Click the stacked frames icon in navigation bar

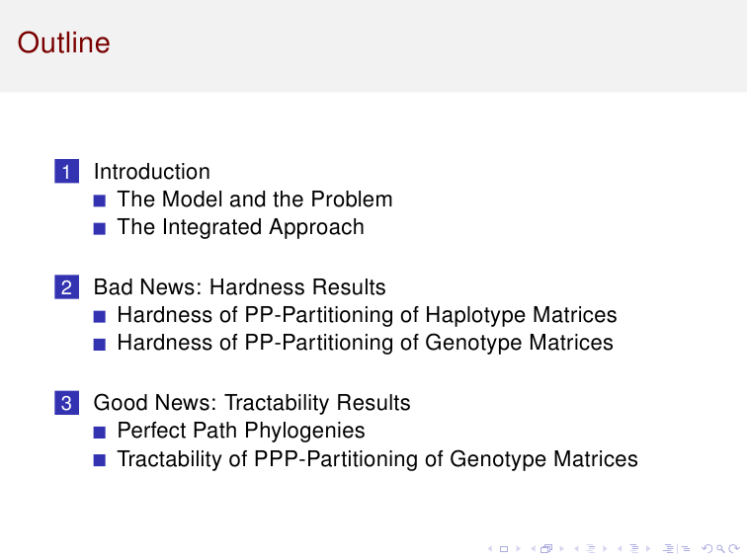(546, 548)
